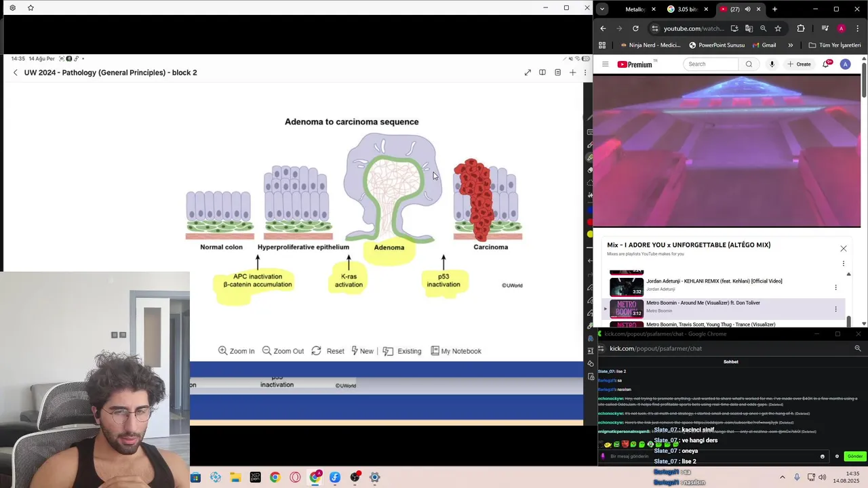The height and width of the screenshot is (488, 868).
Task: Open chat settings gear next to Gönder
Action: pyautogui.click(x=837, y=456)
